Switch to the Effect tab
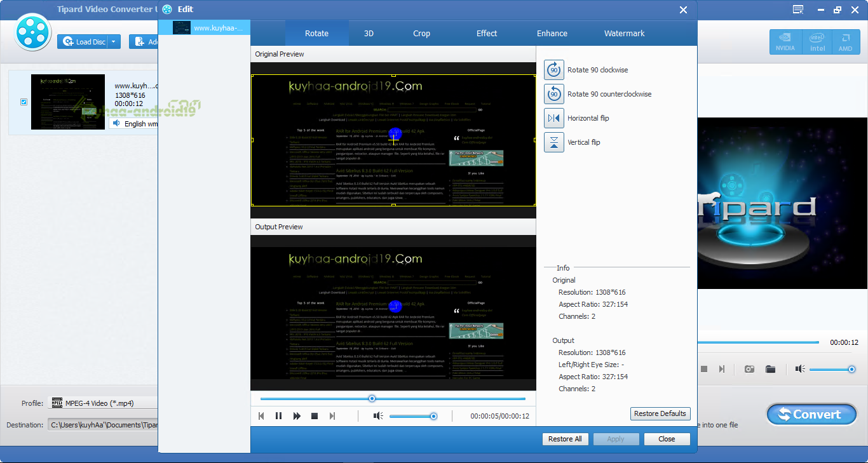This screenshot has width=868, height=463. click(x=487, y=33)
